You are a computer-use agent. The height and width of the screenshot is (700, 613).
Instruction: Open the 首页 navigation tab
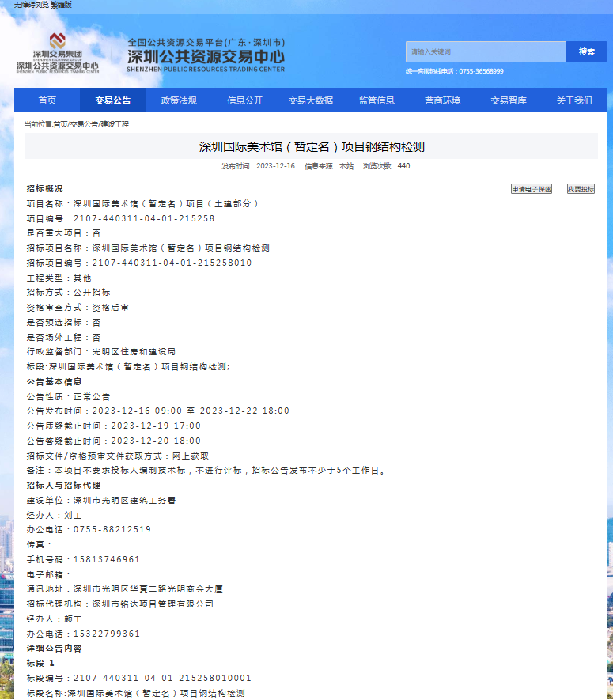(47, 100)
